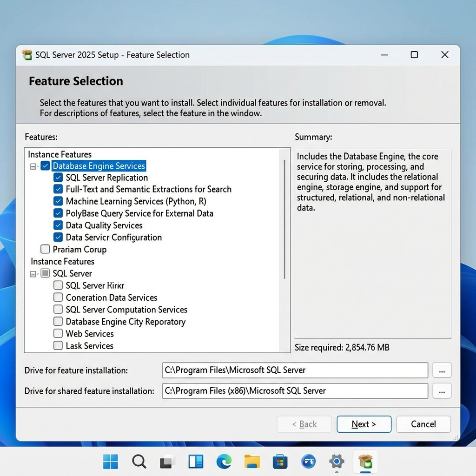
Task: Check Web Services checkbox
Action: (x=58, y=333)
